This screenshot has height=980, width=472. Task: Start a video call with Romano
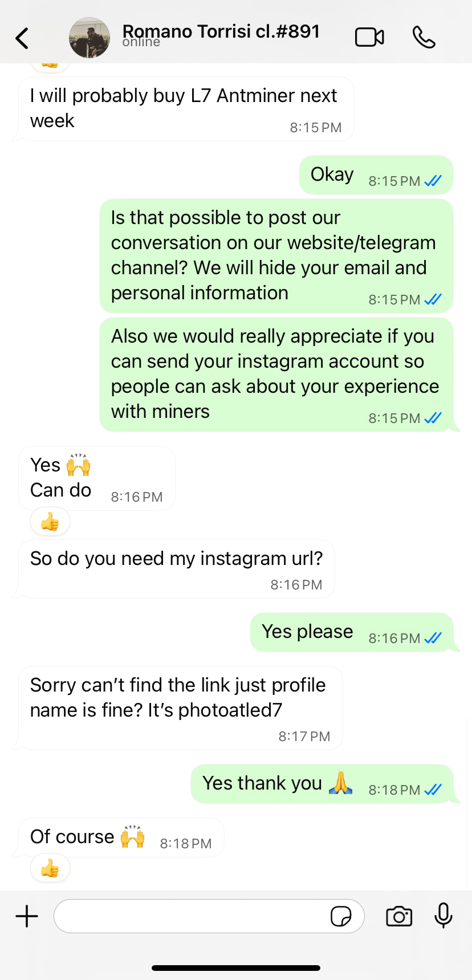click(369, 38)
